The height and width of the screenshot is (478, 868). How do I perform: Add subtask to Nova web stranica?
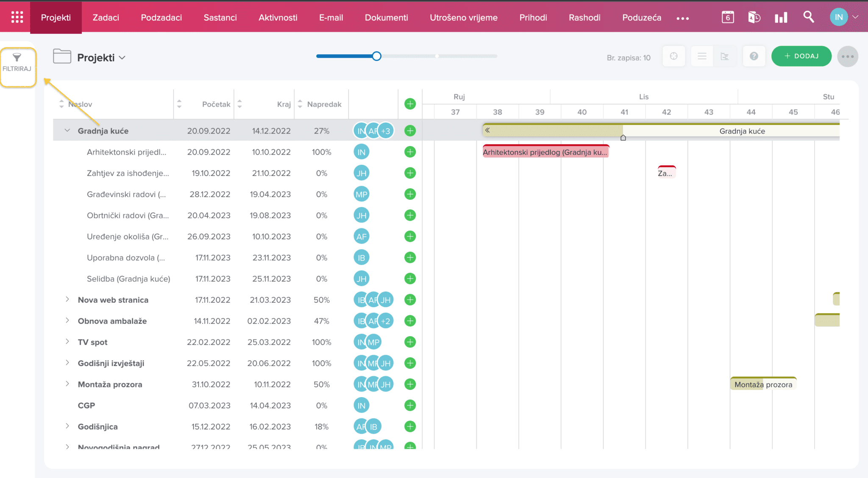coord(410,300)
